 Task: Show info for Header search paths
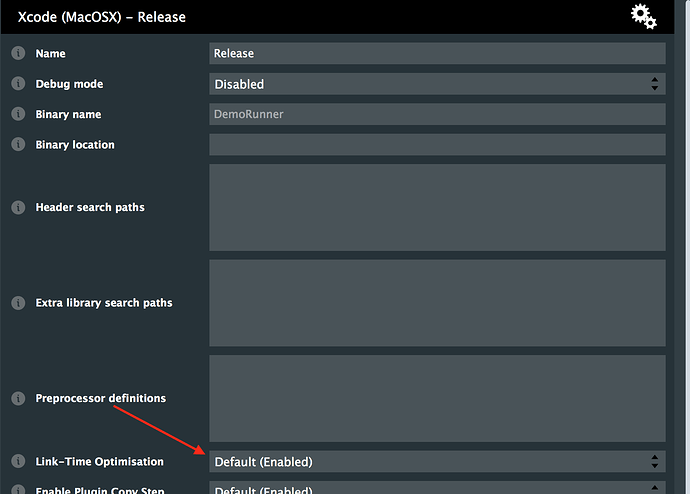point(18,207)
